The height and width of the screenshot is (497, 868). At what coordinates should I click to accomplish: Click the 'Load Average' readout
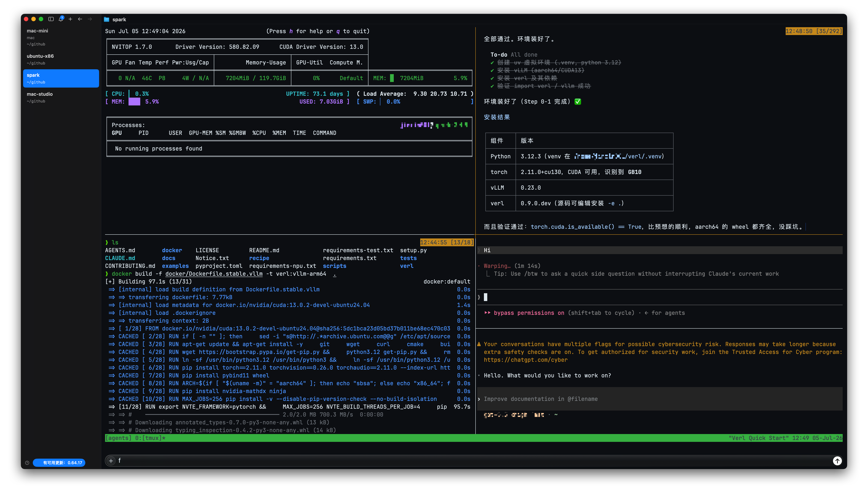click(415, 94)
